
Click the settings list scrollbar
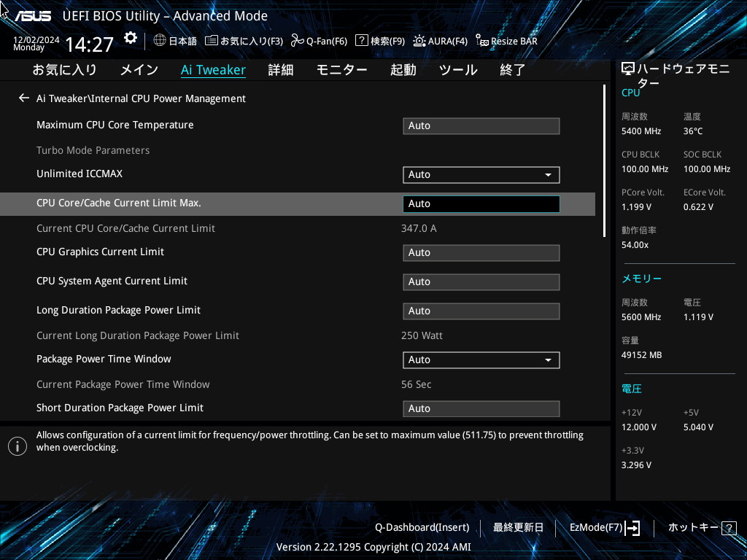(x=604, y=161)
